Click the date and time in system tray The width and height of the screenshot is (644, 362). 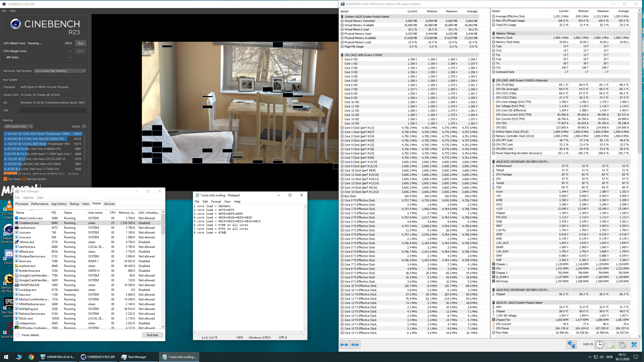pos(622,357)
